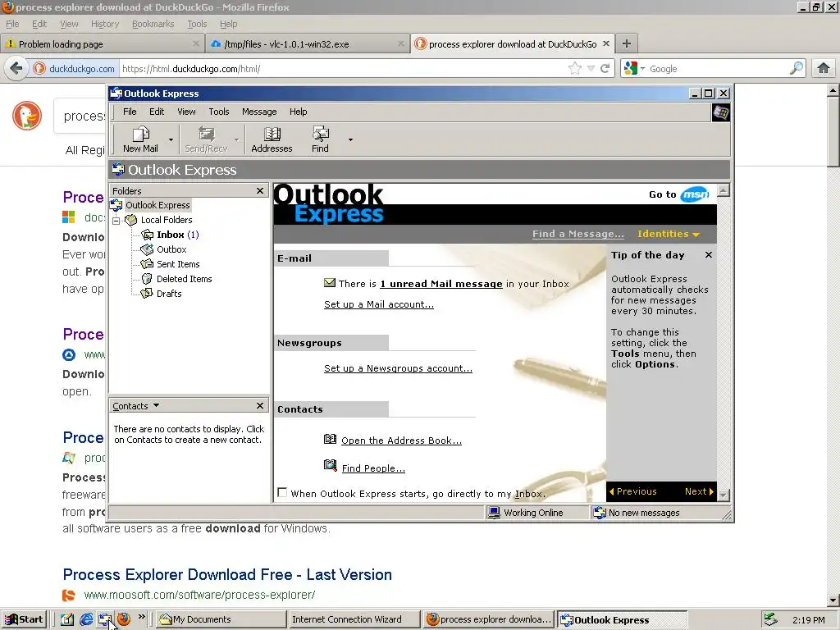This screenshot has width=840, height=630.
Task: Click the Windows flag throbber icon
Action: 720,112
